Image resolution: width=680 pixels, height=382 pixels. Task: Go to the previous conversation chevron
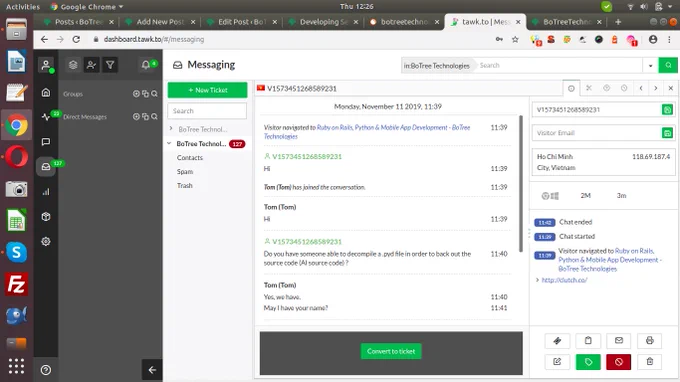click(641, 88)
